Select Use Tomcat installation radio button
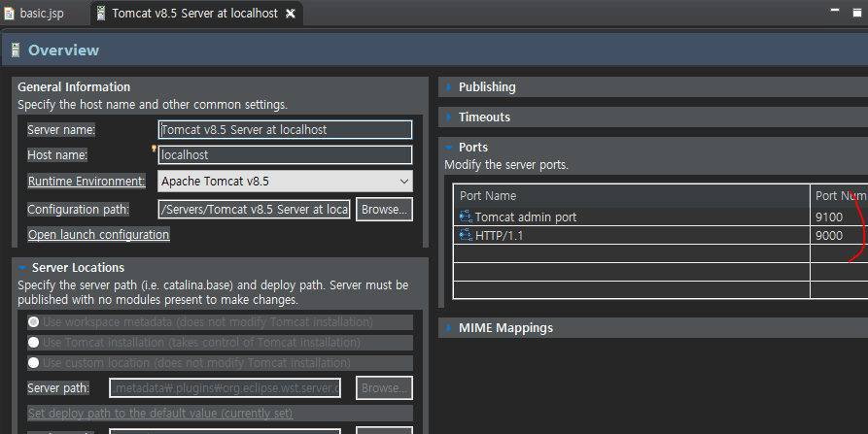This screenshot has width=868, height=434. tap(34, 342)
